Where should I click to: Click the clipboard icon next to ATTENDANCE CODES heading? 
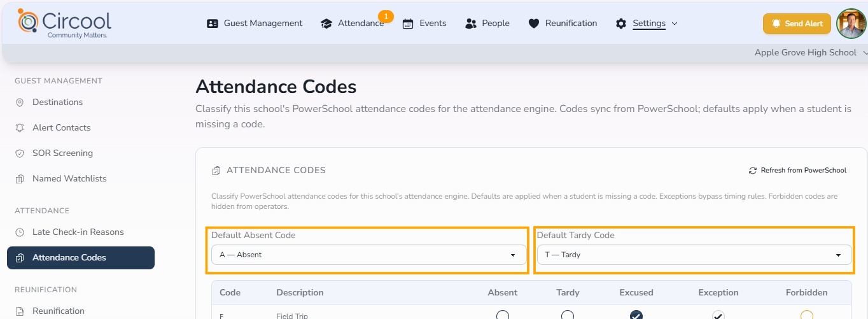click(x=216, y=171)
